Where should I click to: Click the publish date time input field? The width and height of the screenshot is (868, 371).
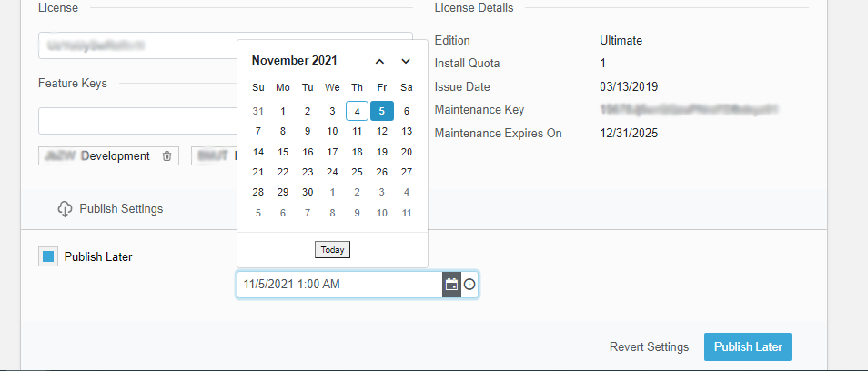tap(339, 285)
